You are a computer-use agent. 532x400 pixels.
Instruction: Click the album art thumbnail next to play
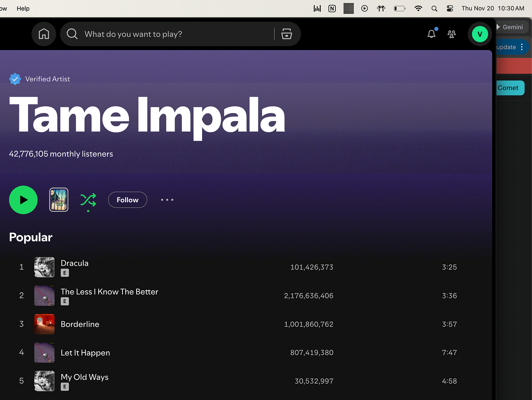pos(59,200)
